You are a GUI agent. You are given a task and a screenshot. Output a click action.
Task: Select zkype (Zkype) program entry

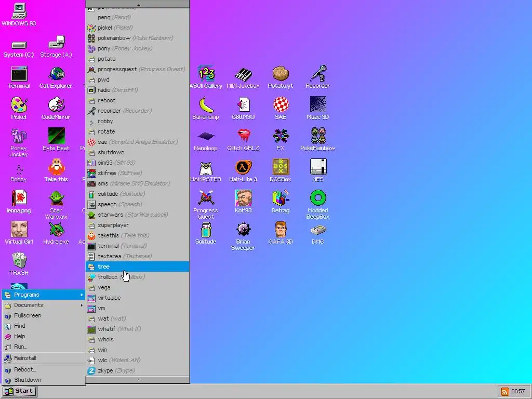137,370
